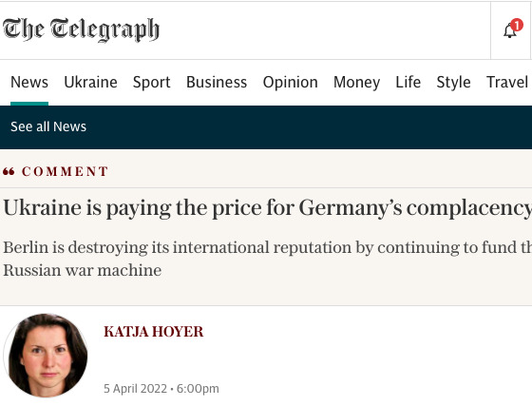This screenshot has width=532, height=406.
Task: Open the Business section
Action: (217, 82)
